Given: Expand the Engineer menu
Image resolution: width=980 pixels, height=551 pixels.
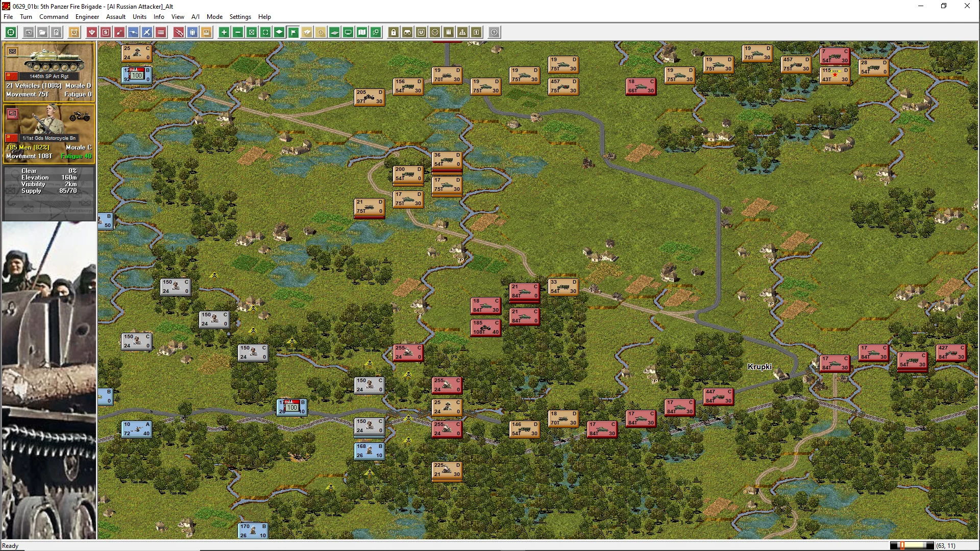Looking at the screenshot, I should tap(87, 17).
